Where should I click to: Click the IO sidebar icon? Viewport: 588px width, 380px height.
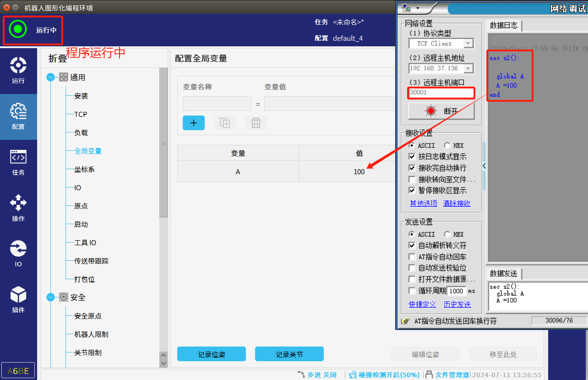tap(18, 254)
